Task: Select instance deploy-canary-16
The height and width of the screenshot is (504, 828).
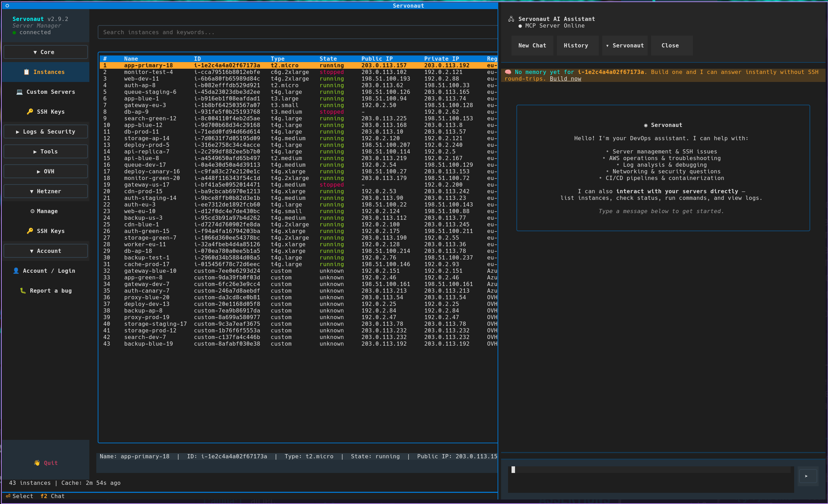Action: (298, 171)
